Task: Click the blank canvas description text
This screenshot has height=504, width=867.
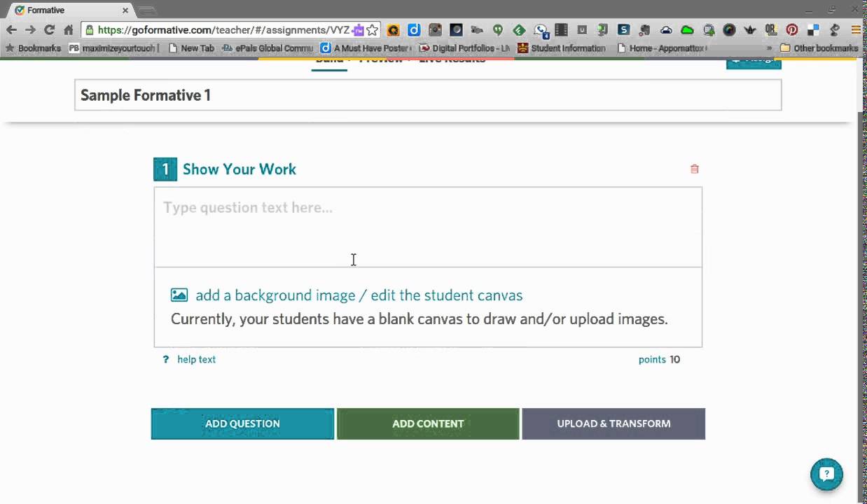Action: [419, 319]
